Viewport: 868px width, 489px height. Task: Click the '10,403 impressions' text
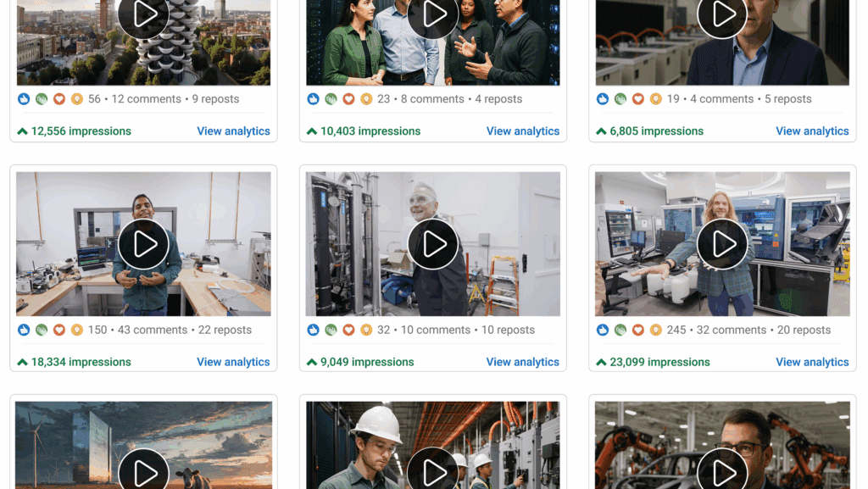(370, 131)
